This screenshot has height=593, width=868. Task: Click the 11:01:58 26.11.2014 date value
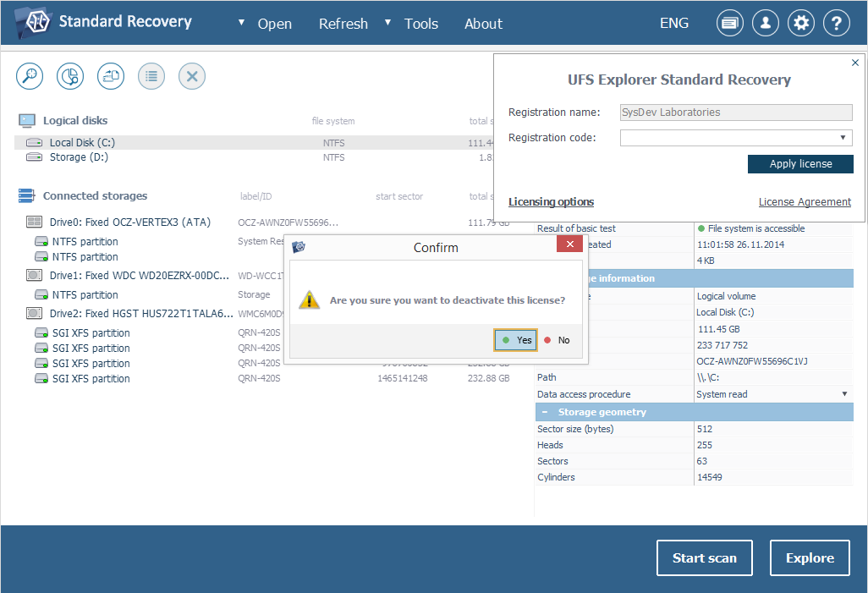click(741, 244)
